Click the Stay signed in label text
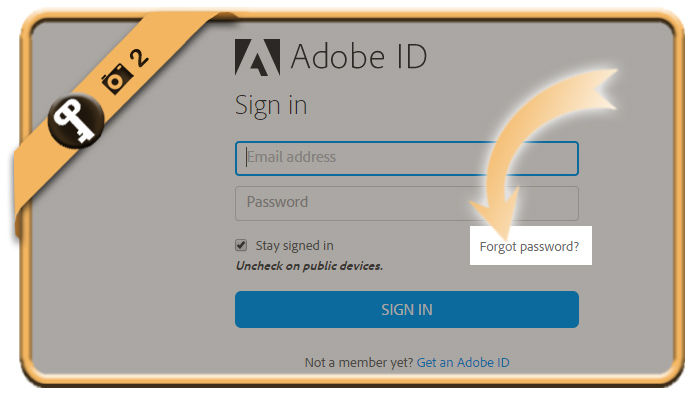 click(x=294, y=246)
